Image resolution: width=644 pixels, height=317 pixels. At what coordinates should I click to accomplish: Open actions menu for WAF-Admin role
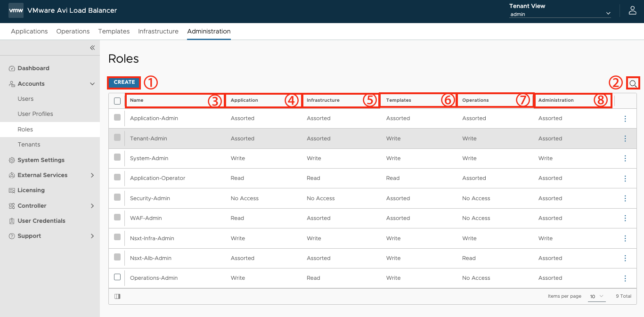pyautogui.click(x=625, y=218)
